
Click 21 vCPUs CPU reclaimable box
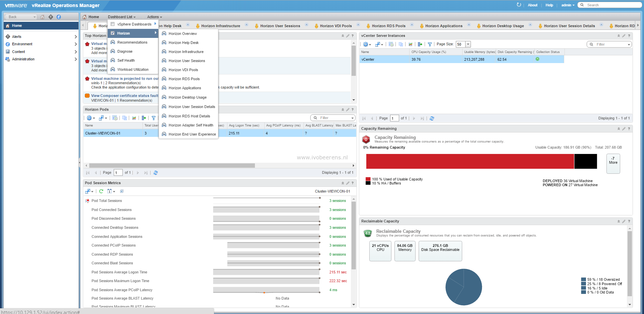click(x=380, y=251)
